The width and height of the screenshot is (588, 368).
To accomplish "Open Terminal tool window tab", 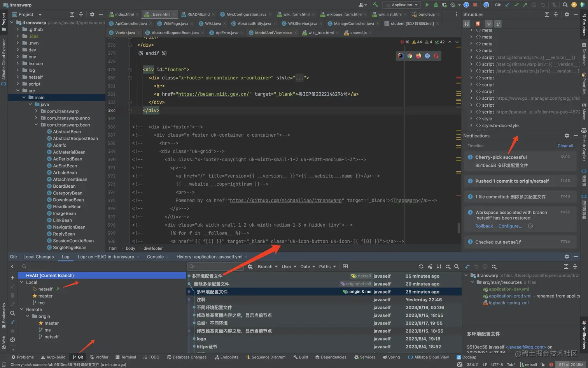I will (x=126, y=357).
